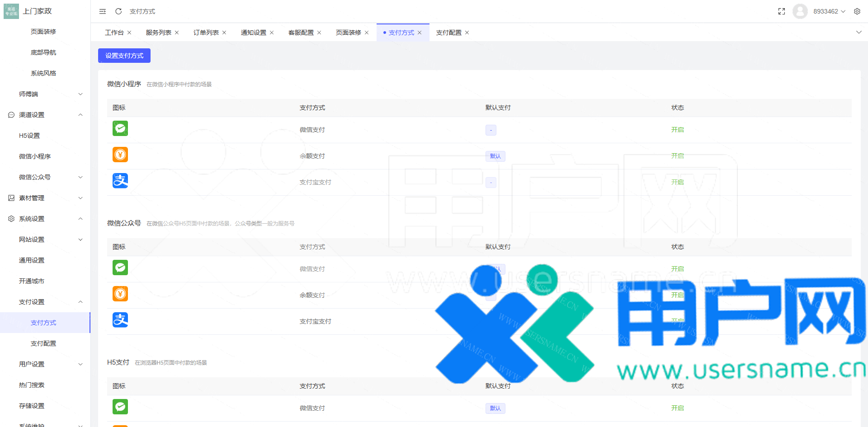Open the settings gear icon top right
The width and height of the screenshot is (868, 427).
pos(857,11)
